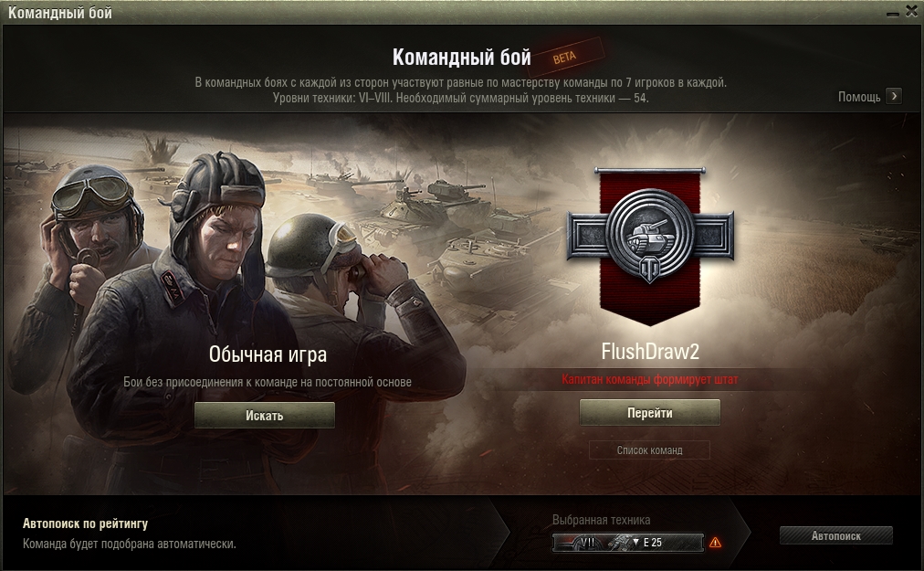The image size is (924, 571).
Task: Click the red BETA stamp label
Action: click(x=564, y=58)
